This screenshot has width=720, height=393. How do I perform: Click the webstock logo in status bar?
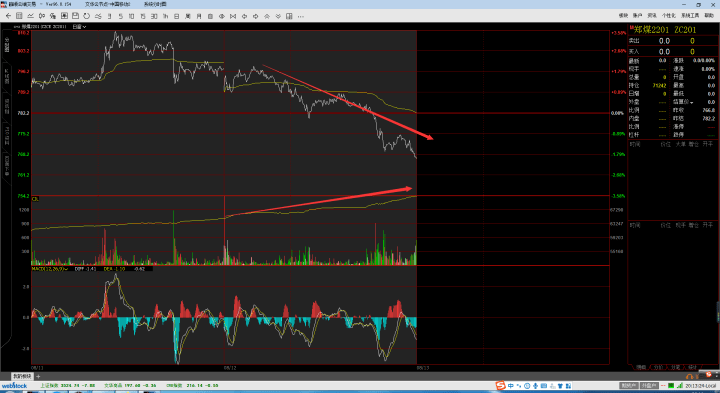[15, 386]
